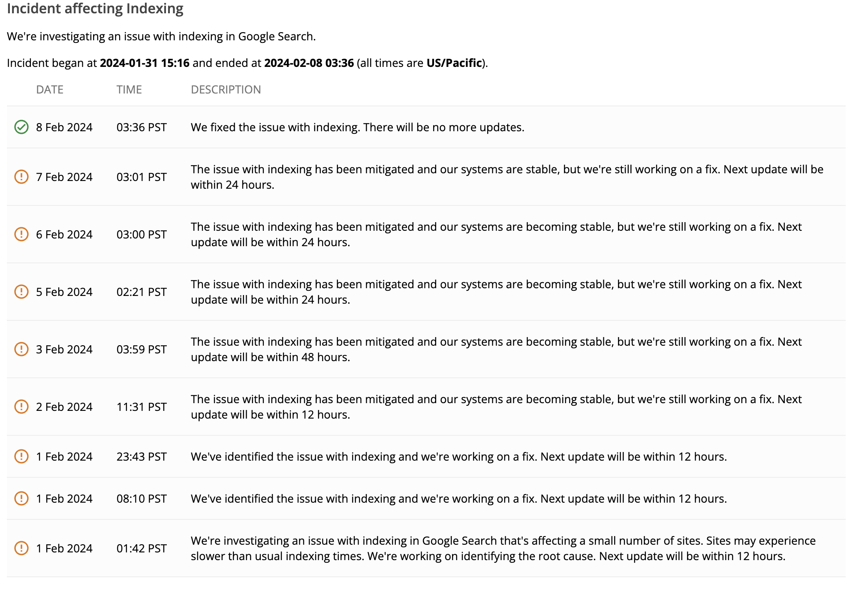This screenshot has width=868, height=591.
Task: Click the incident start time 2024-01-31 15:16
Action: pos(145,63)
